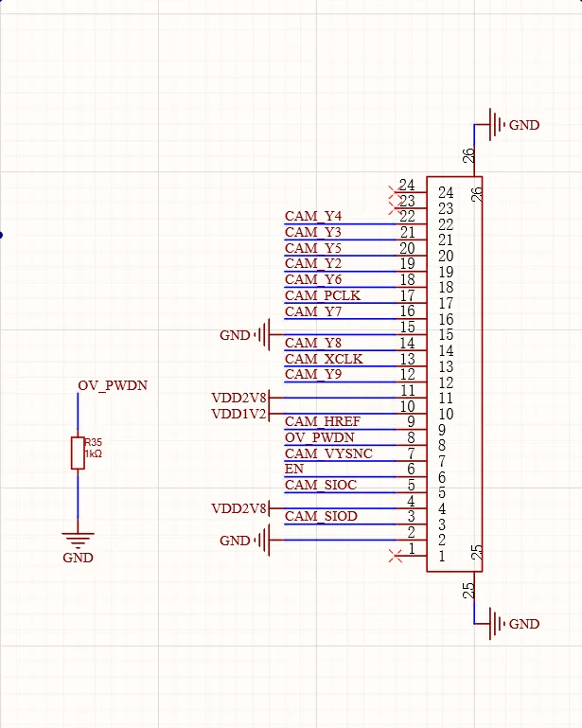
Task: Click pin name 20 inside connector
Action: [x=446, y=256]
